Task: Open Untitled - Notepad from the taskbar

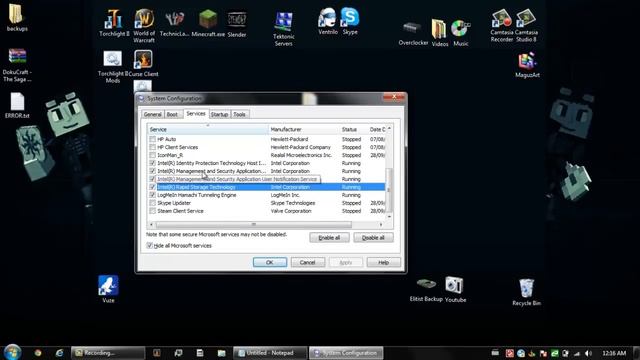Action: coord(270,353)
